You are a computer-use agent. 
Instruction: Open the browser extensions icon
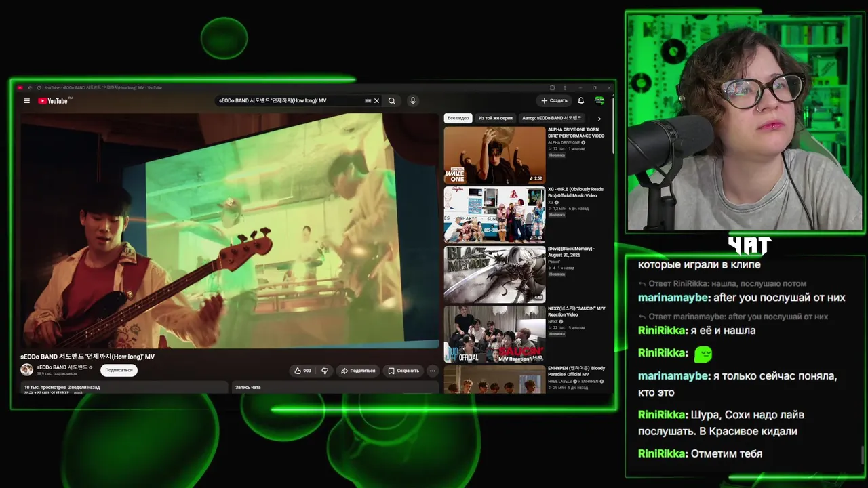click(x=552, y=87)
